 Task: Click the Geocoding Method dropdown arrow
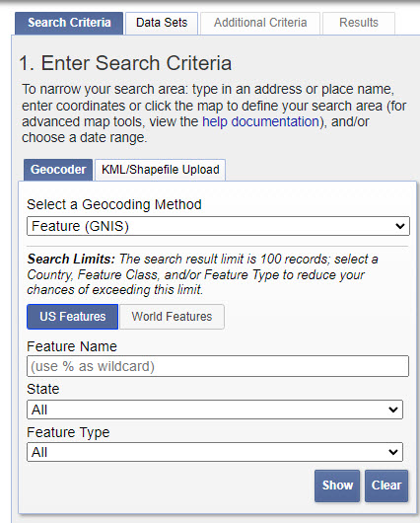coord(400,226)
